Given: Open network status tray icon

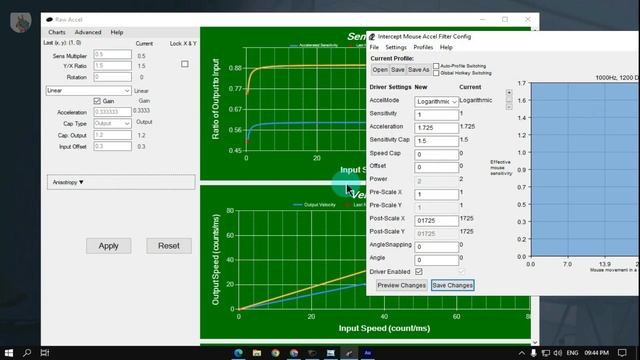Looking at the screenshot, I should (546, 353).
